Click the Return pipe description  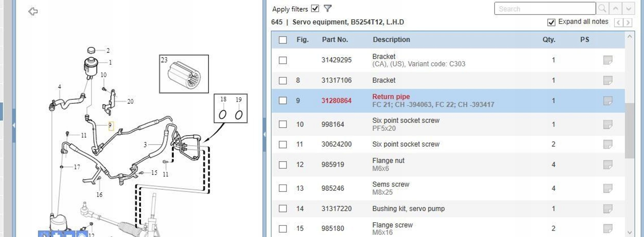(391, 97)
